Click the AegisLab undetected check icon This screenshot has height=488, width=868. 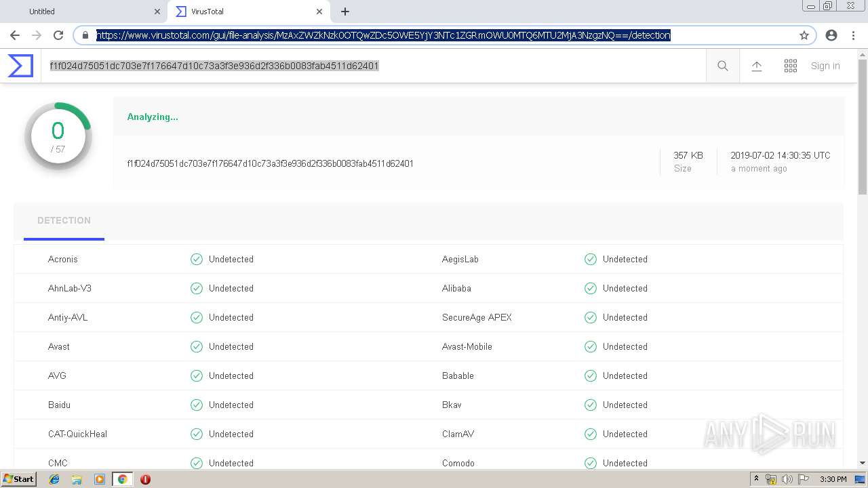(x=591, y=259)
